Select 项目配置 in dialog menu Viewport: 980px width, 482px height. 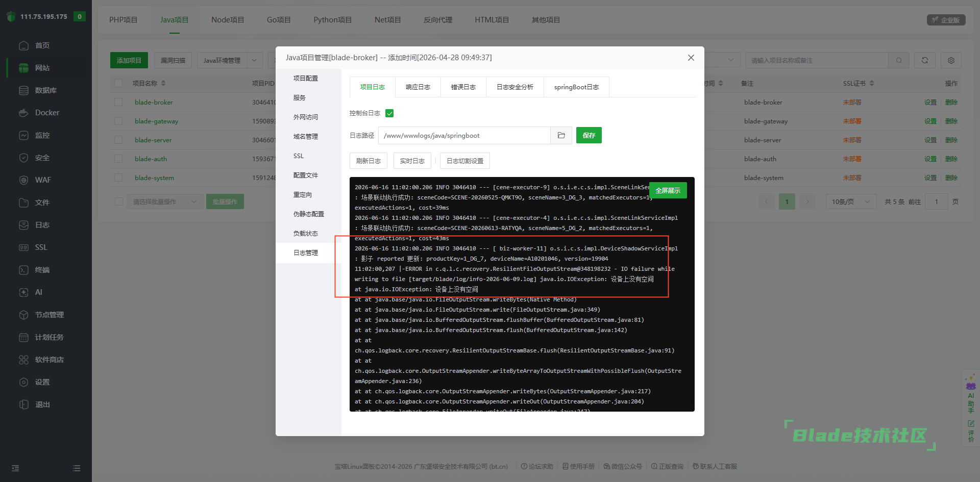(306, 78)
